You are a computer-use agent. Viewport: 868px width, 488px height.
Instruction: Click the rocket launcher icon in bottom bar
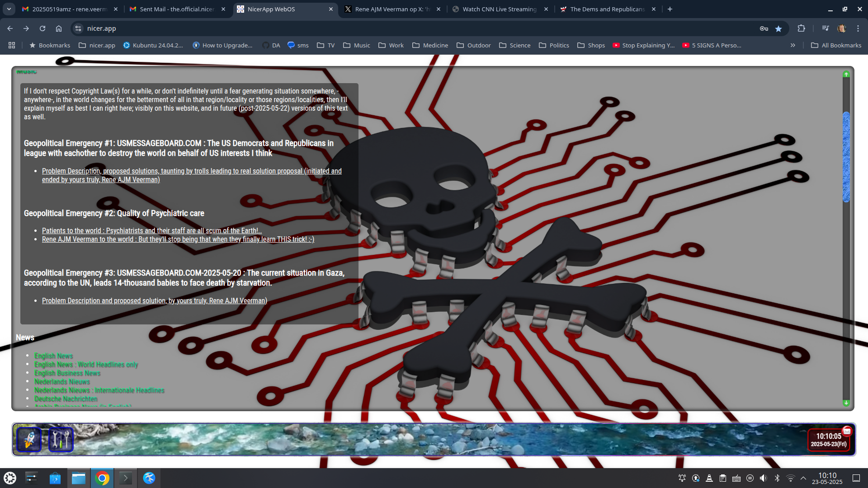point(29,439)
